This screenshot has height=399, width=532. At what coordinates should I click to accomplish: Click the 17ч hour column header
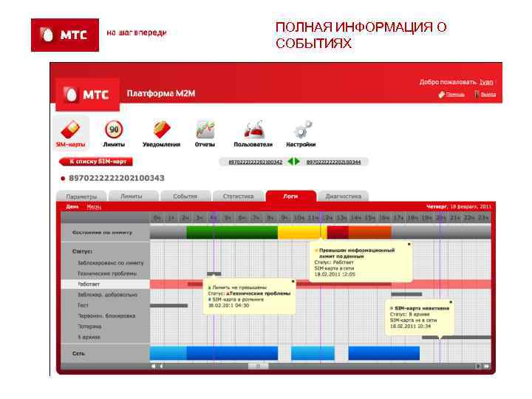(398, 217)
